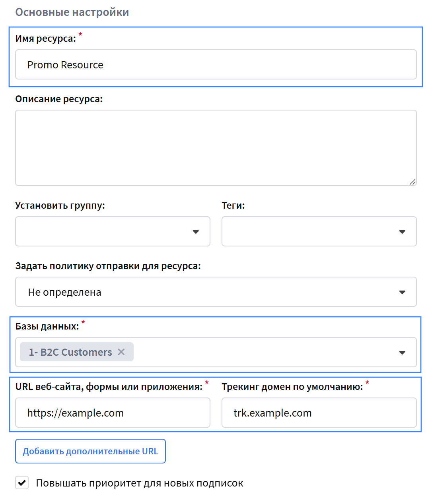
Task: Click the "Трекинг домен по умолчанию:" label
Action: pos(292,387)
